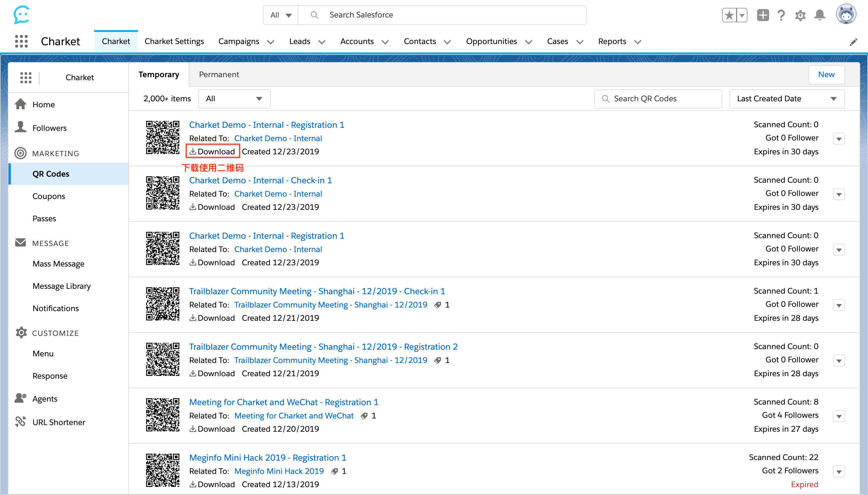Viewport: 868px width, 495px height.
Task: Click tag icon in Trailblazer Check-in 1 row
Action: tap(438, 304)
